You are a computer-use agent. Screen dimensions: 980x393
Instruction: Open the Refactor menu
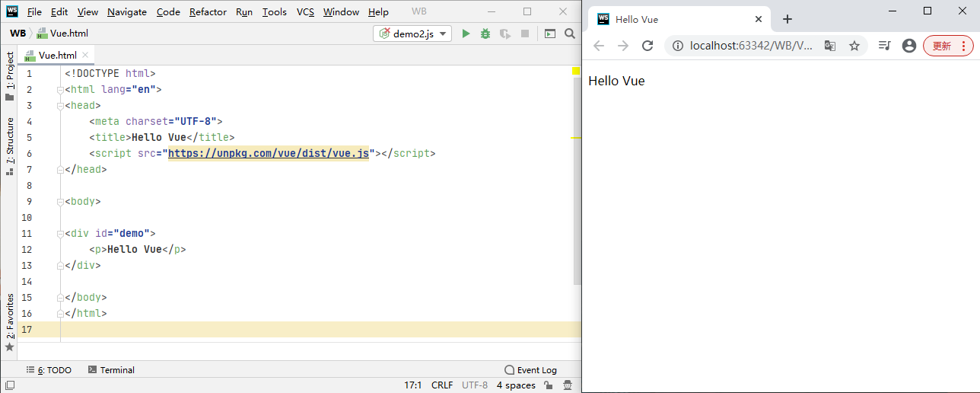tap(208, 12)
